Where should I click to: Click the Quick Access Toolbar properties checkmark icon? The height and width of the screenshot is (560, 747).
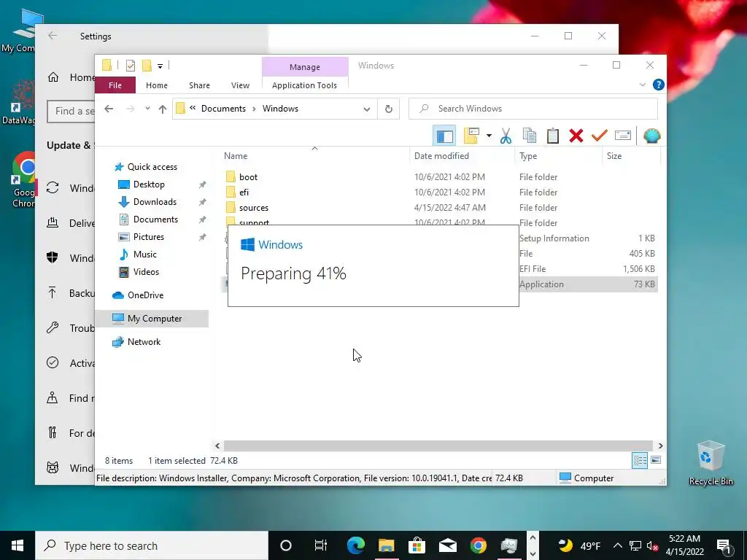[131, 66]
